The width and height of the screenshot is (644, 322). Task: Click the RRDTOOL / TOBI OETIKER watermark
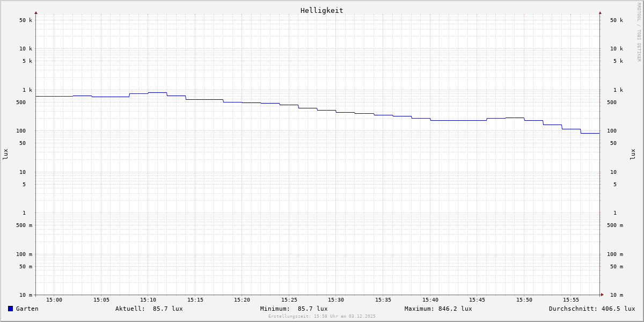pyautogui.click(x=639, y=32)
